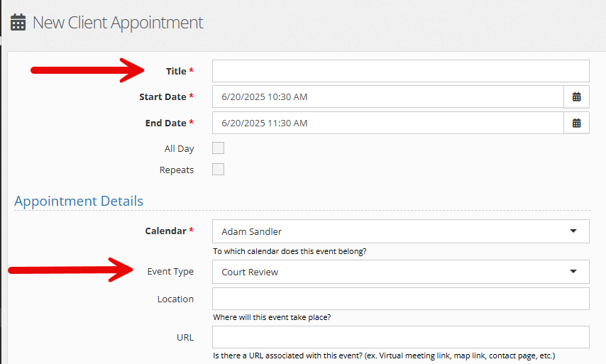Click the Start Date label
The height and width of the screenshot is (364, 606).
162,97
